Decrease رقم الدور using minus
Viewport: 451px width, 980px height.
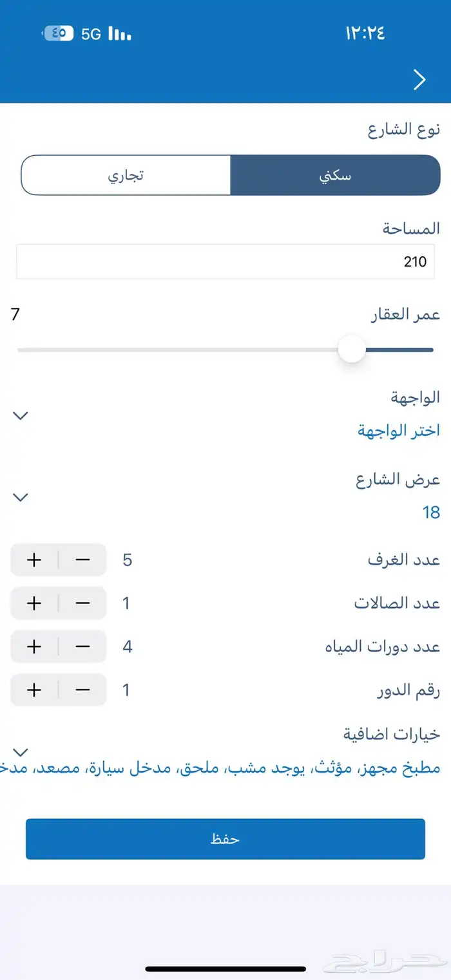(82, 690)
